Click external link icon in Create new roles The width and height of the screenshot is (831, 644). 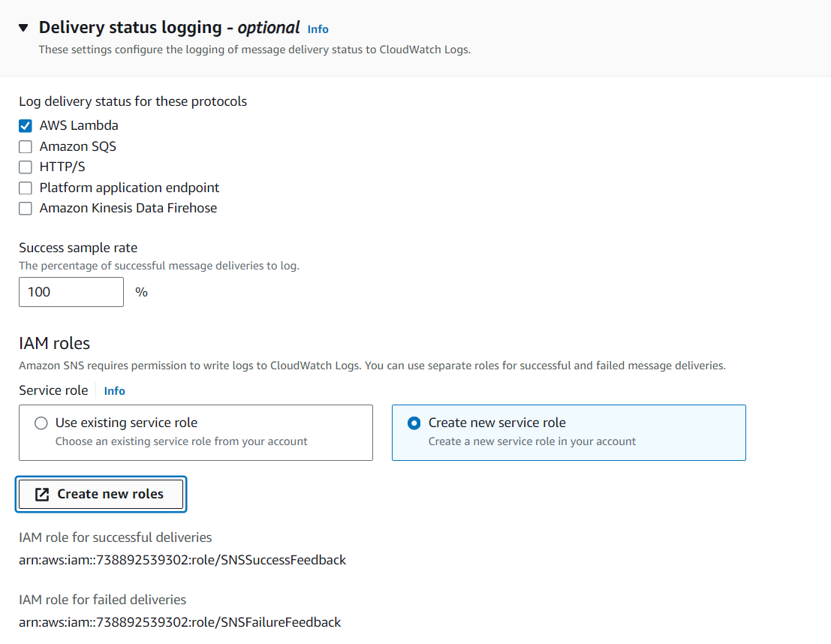42,495
